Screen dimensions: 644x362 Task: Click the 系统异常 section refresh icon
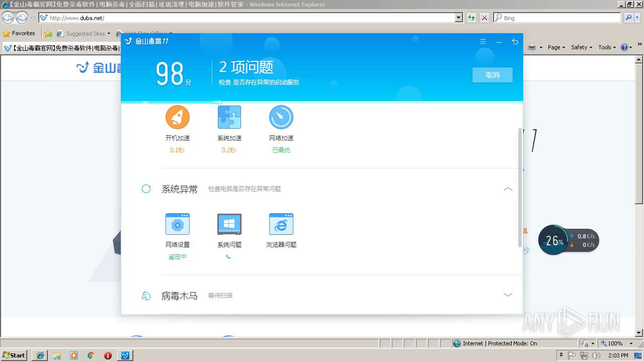(x=146, y=189)
